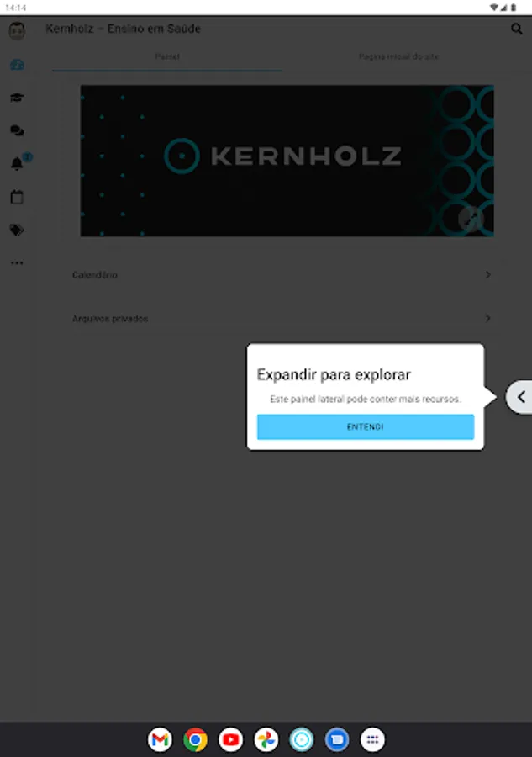Image resolution: width=532 pixels, height=757 pixels.
Task: Expand the Arquivos privados row arrow
Action: (x=488, y=318)
